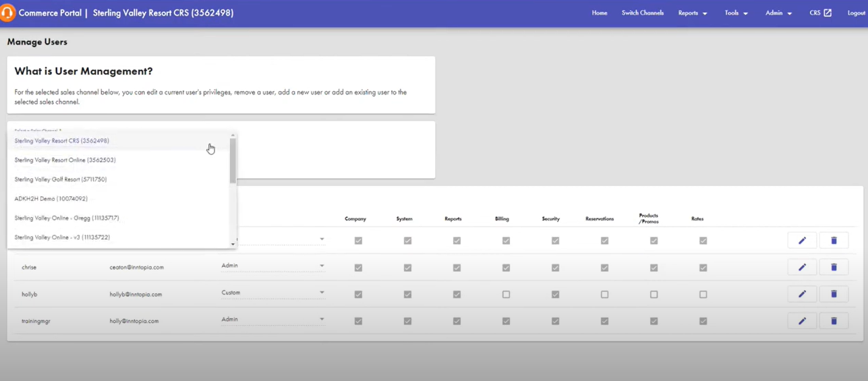Choose ADKH2H Demo (10074092) channel

click(x=119, y=198)
